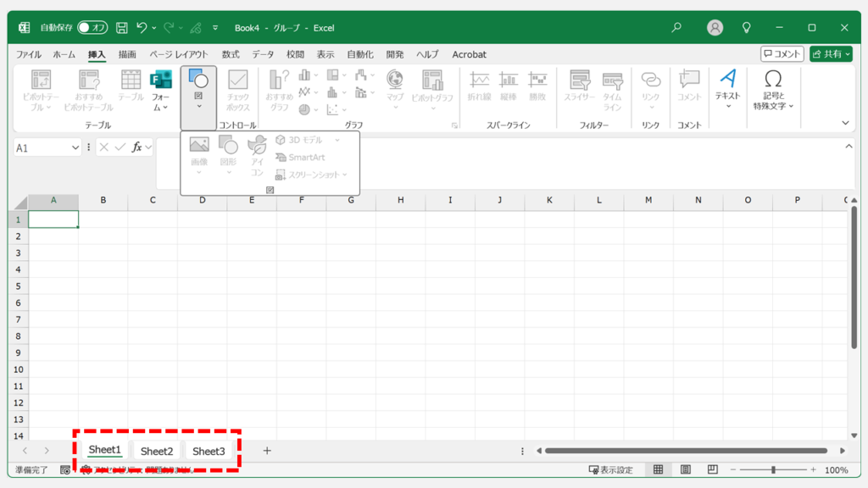Open the フォーム Forms dropdown
The image size is (868, 488).
(x=160, y=90)
